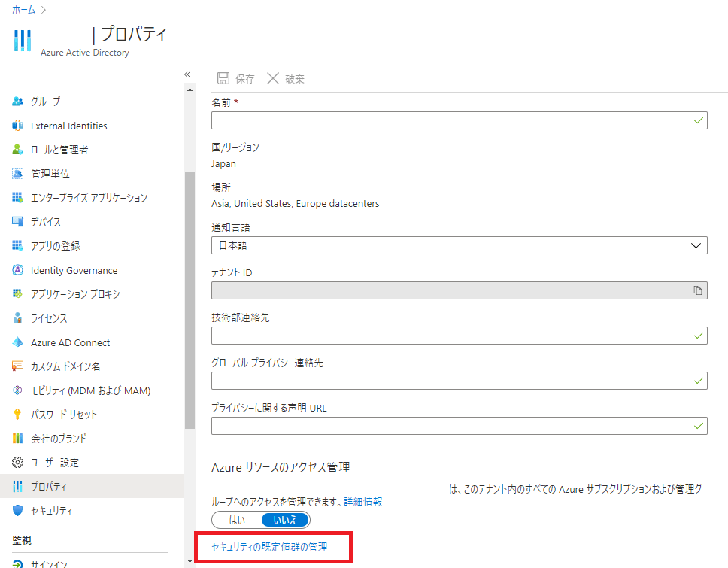Open 詳細情報 link

tap(363, 502)
